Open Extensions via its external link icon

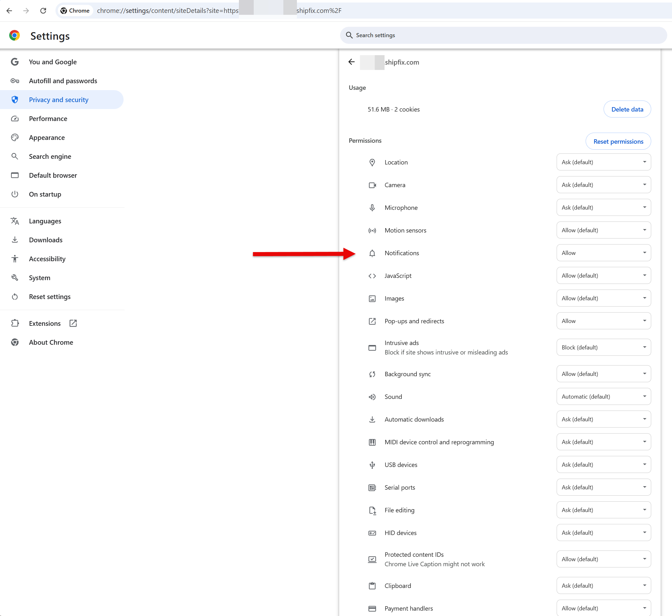point(73,323)
